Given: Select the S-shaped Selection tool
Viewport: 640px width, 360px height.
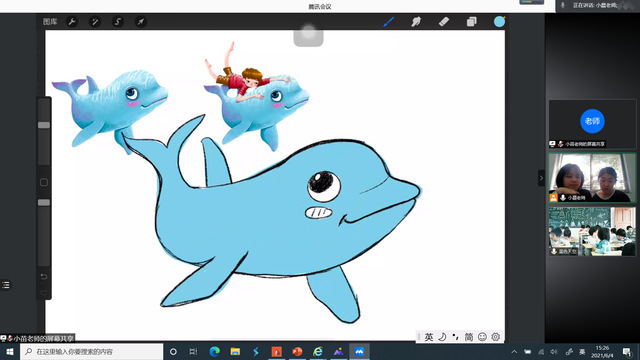Looking at the screenshot, I should tap(118, 22).
